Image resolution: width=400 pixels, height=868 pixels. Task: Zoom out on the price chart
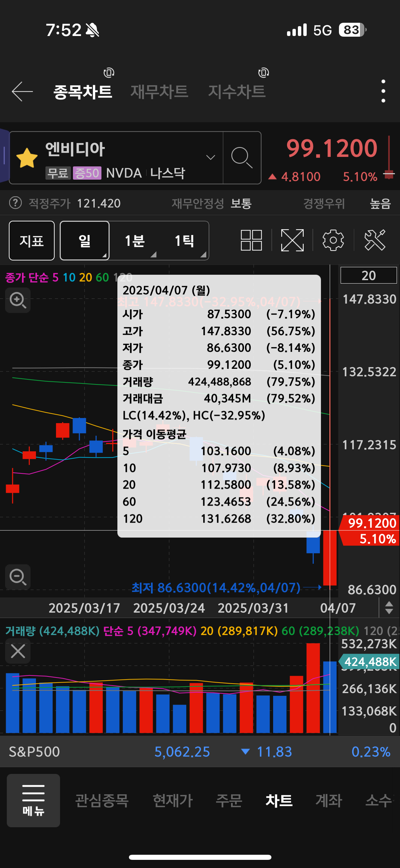click(18, 577)
